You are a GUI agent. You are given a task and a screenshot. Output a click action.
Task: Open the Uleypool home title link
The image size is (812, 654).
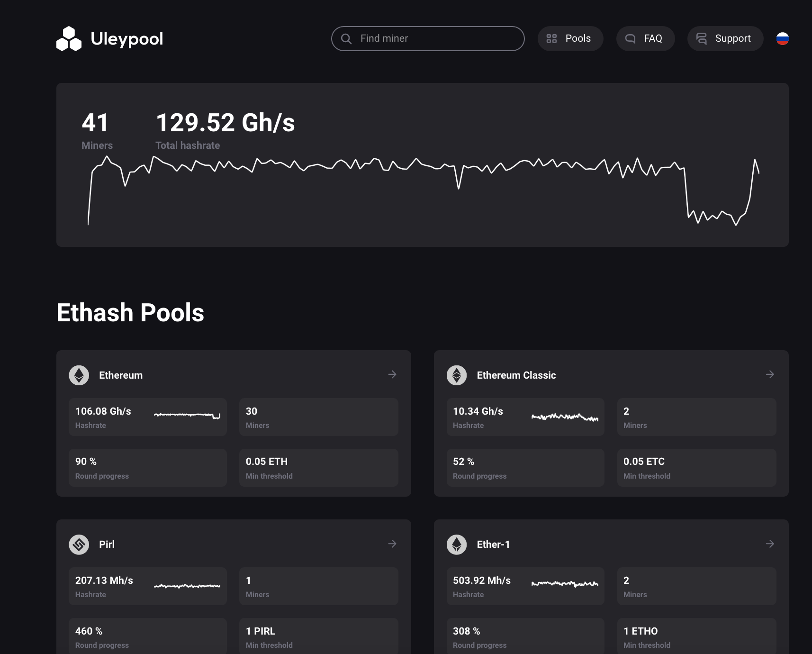pyautogui.click(x=126, y=39)
